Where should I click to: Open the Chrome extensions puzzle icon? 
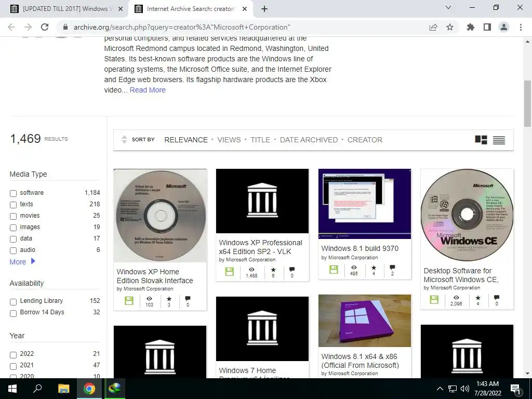[471, 27]
